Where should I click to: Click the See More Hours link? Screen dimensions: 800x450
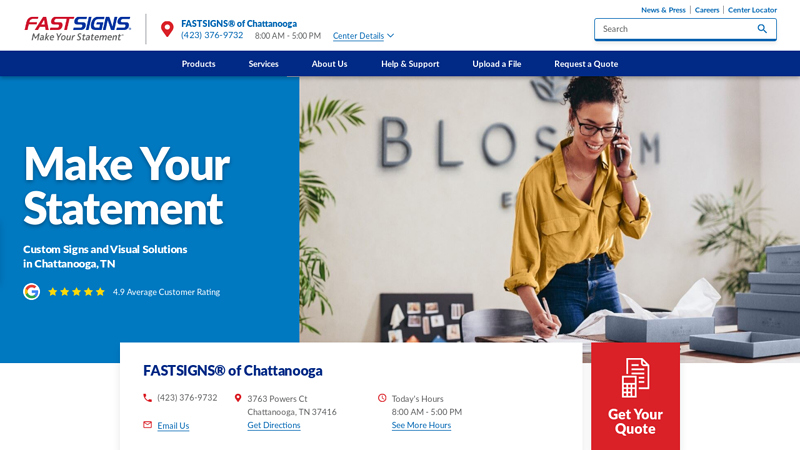pyautogui.click(x=421, y=425)
